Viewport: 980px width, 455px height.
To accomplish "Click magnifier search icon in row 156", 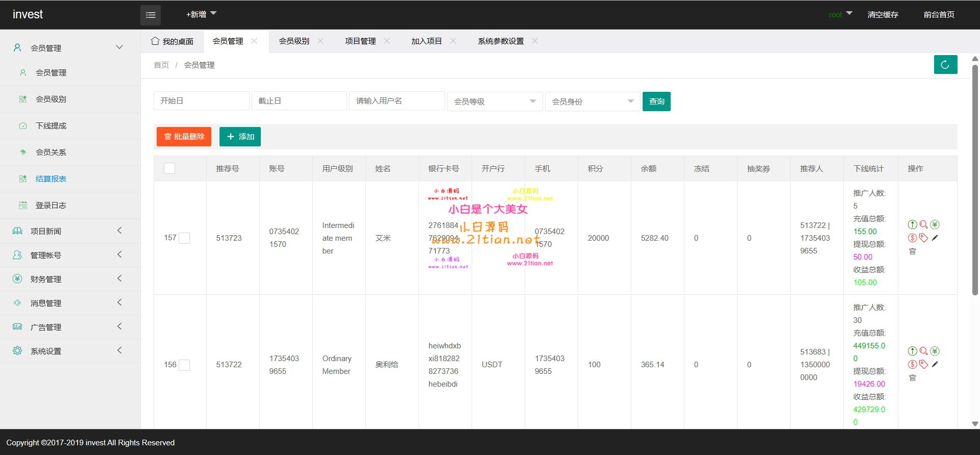I will point(924,351).
